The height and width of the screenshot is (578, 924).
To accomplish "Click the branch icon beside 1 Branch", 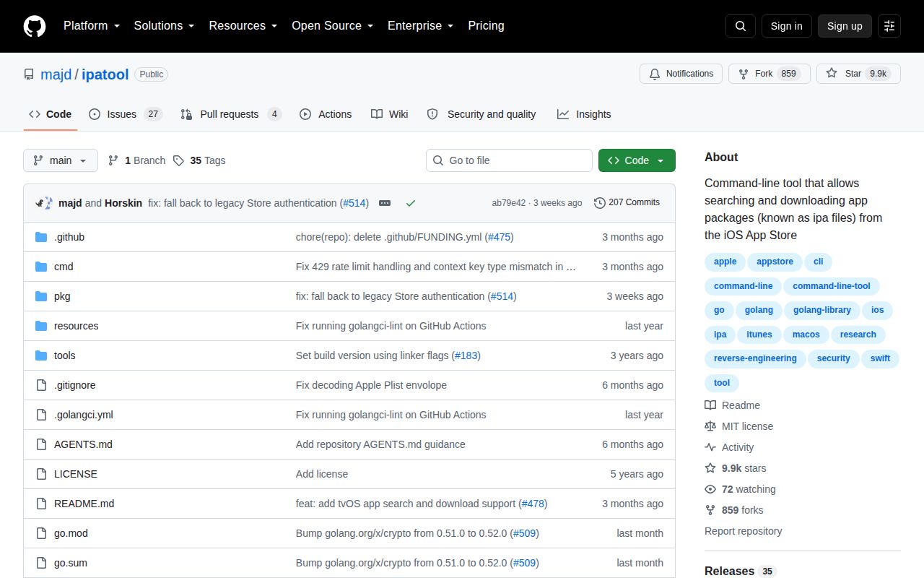I will [x=113, y=160].
